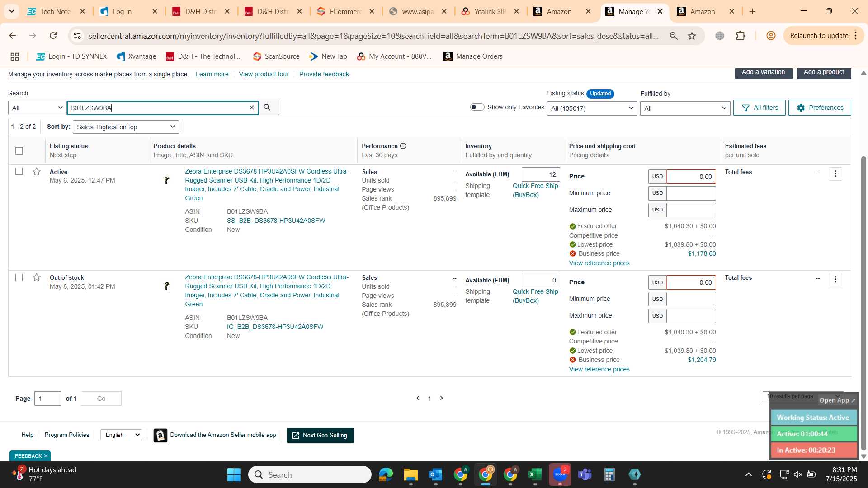This screenshot has height=488, width=868.
Task: Bookmark this page with the star icon
Action: click(x=692, y=36)
